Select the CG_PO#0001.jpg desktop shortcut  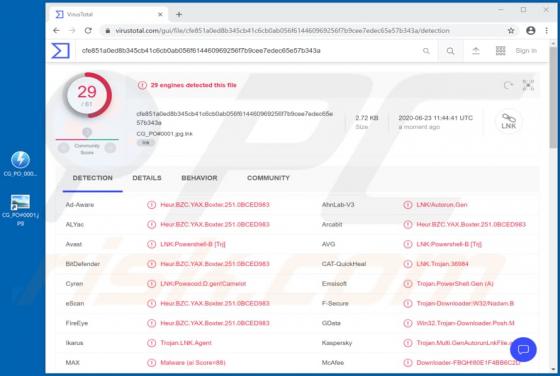pos(20,210)
